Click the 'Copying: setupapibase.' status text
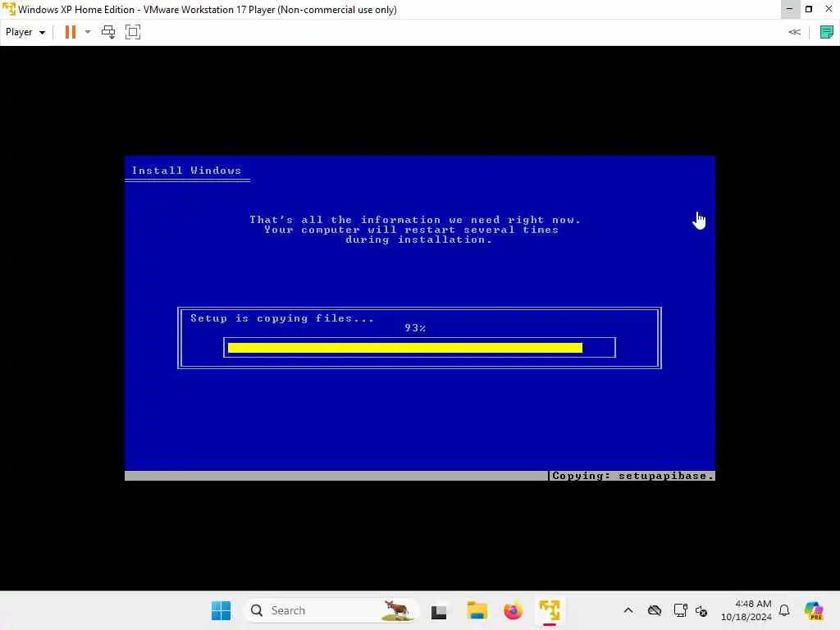Image resolution: width=840 pixels, height=630 pixels. [632, 476]
